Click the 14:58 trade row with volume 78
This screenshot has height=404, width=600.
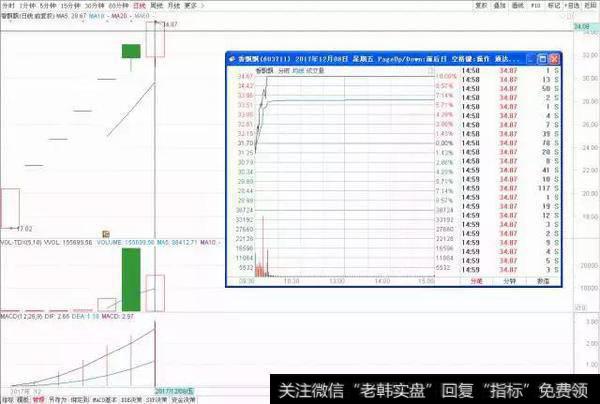(510, 143)
